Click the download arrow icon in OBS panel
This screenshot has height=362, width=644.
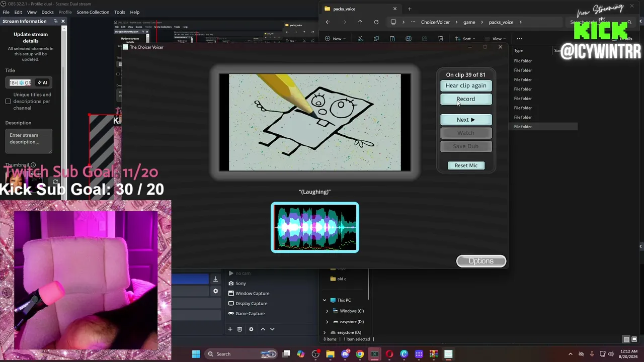coord(215,279)
